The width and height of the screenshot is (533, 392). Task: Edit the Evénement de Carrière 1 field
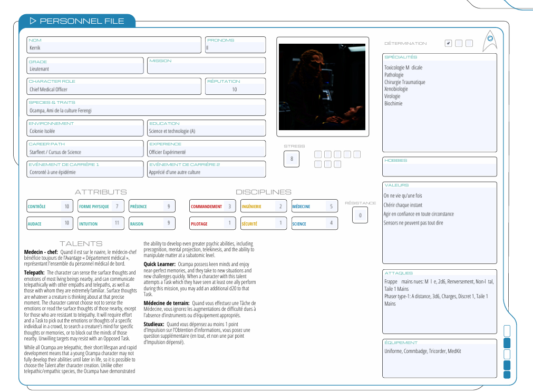(85, 169)
